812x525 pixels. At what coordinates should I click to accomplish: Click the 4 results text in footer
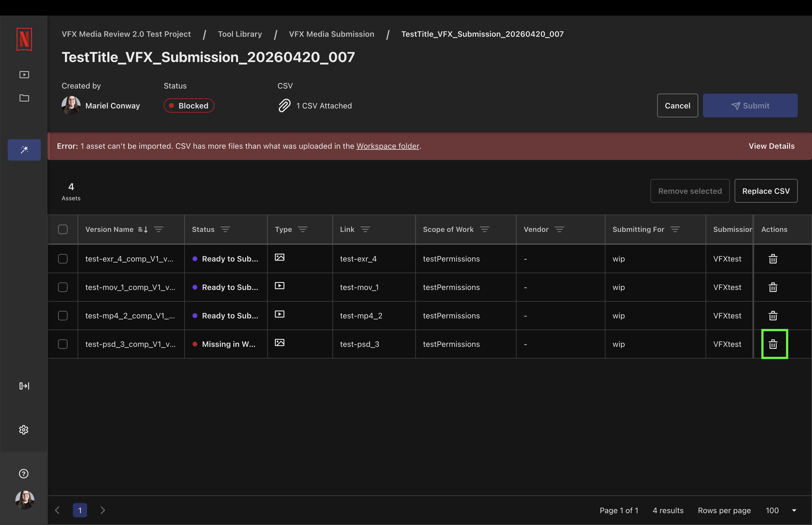click(x=668, y=510)
